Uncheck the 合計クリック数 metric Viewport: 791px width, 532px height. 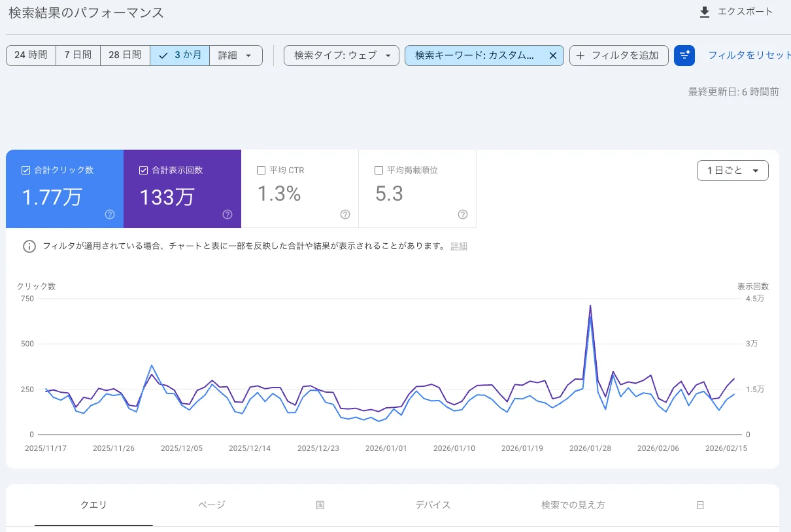[26, 170]
